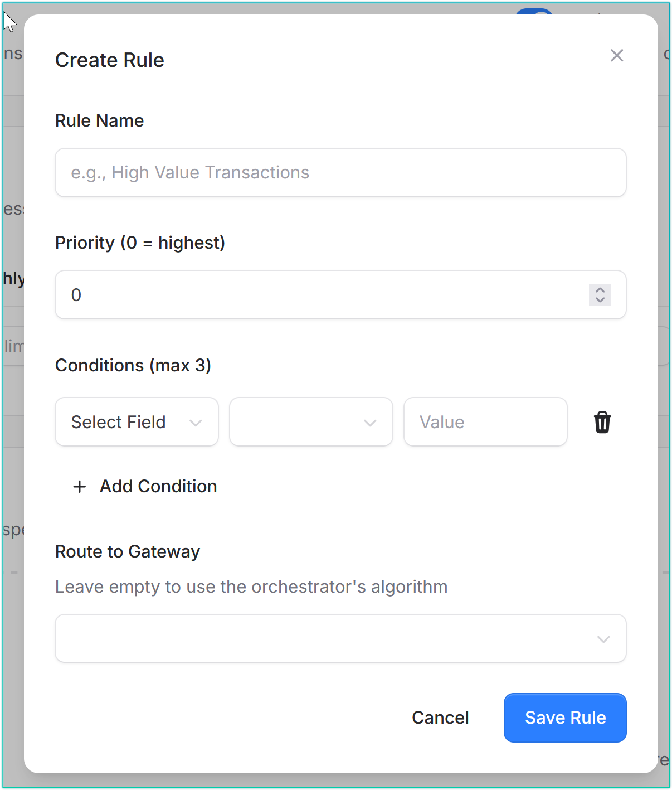Click the plus icon to add a condition
Screen dimensions: 672x790
pos(80,487)
